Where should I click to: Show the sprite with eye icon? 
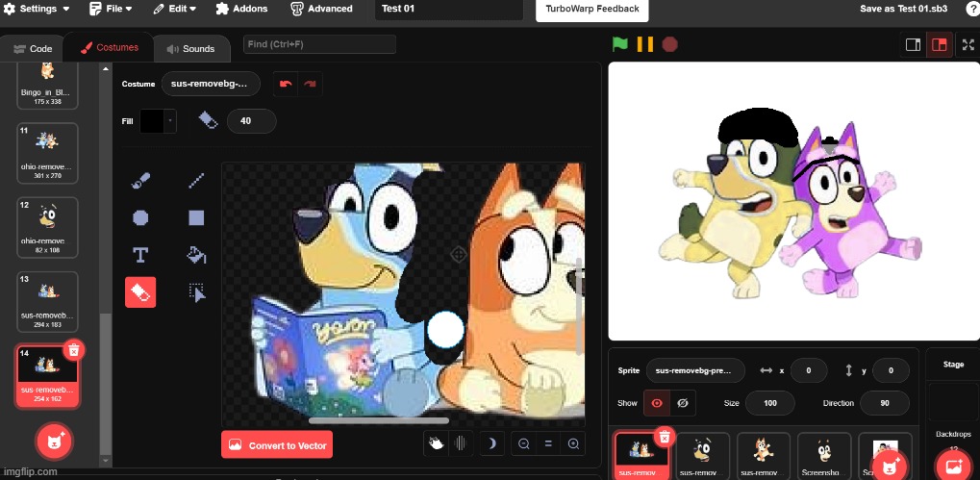pyautogui.click(x=657, y=403)
